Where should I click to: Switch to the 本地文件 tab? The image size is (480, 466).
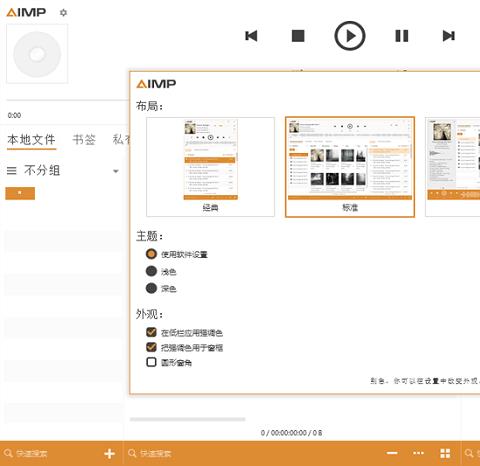coord(31,139)
